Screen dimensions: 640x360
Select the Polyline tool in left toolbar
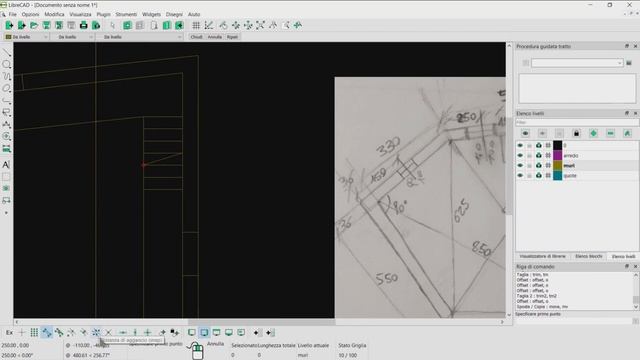(x=6, y=100)
